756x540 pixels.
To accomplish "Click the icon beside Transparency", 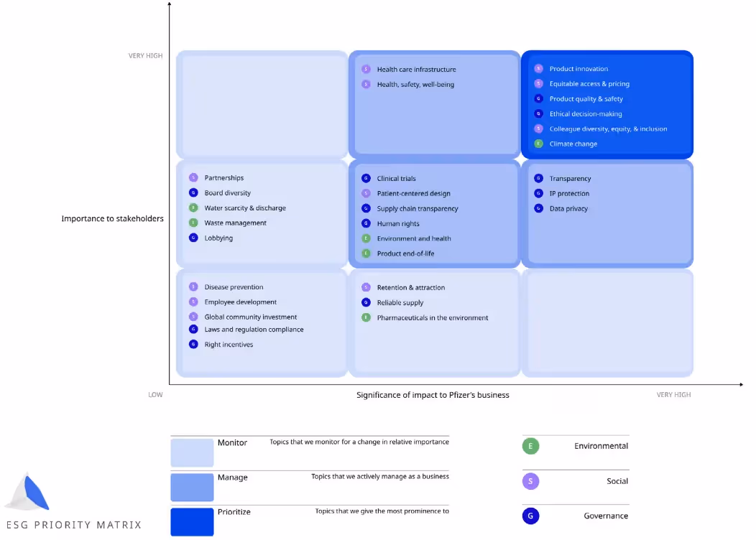I will [538, 178].
